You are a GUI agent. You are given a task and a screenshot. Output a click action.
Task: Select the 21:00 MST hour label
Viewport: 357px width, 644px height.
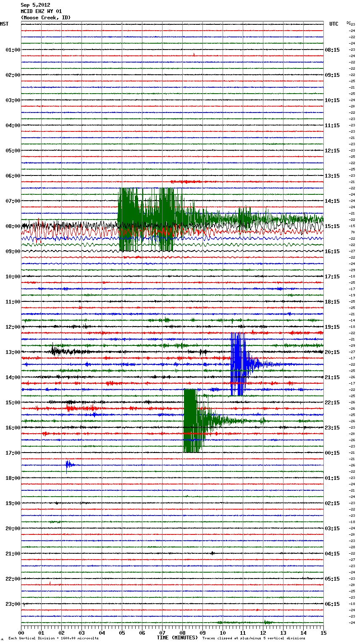pyautogui.click(x=13, y=554)
